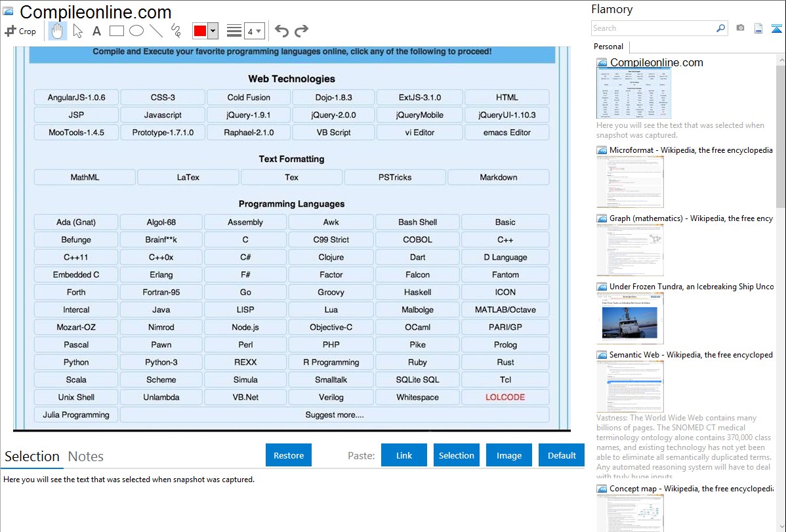
Task: Click the SQLite SQL cell
Action: point(417,380)
